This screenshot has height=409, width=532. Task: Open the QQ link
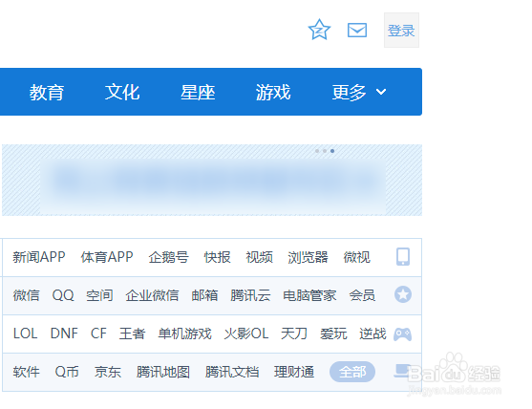(x=63, y=295)
